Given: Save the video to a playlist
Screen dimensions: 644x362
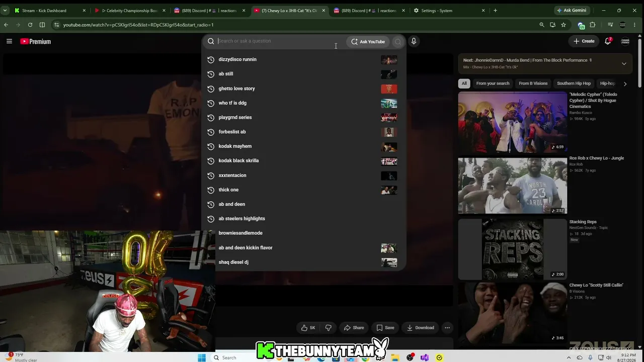Looking at the screenshot, I should (x=385, y=328).
